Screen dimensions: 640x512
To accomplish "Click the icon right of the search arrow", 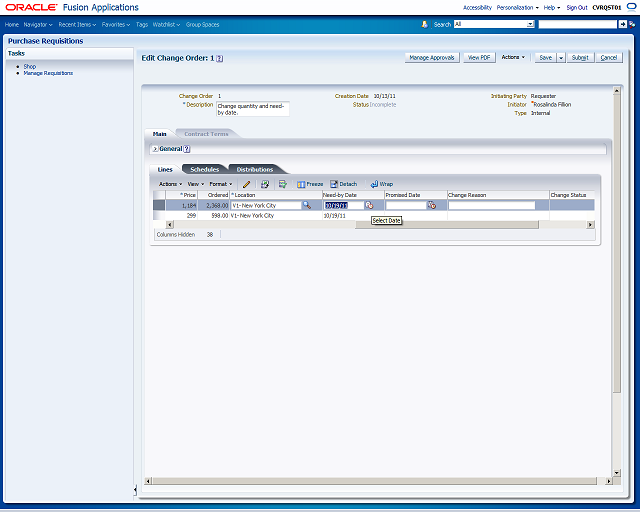I will [632, 24].
